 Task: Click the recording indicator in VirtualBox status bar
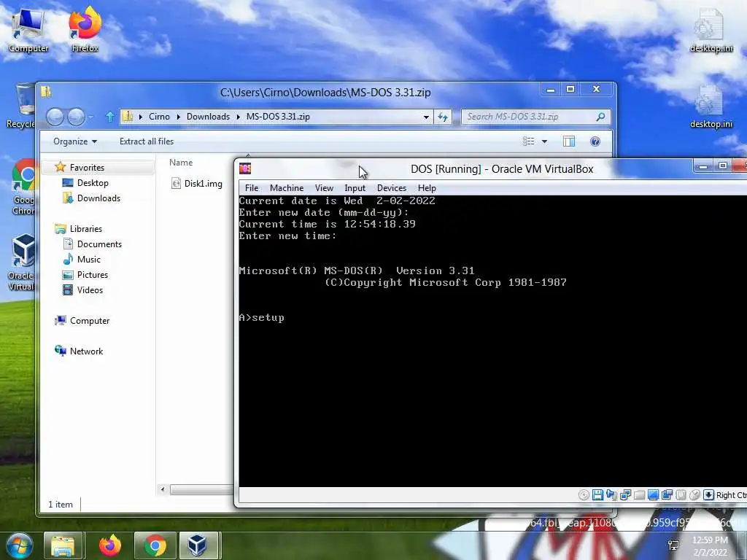point(667,495)
